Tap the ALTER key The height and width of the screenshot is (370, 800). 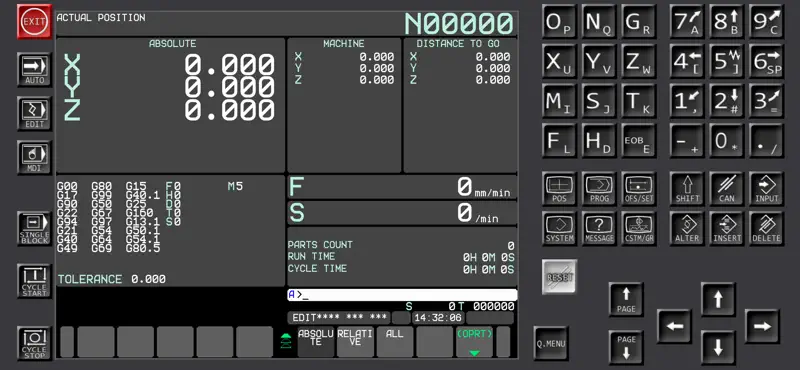tap(687, 228)
